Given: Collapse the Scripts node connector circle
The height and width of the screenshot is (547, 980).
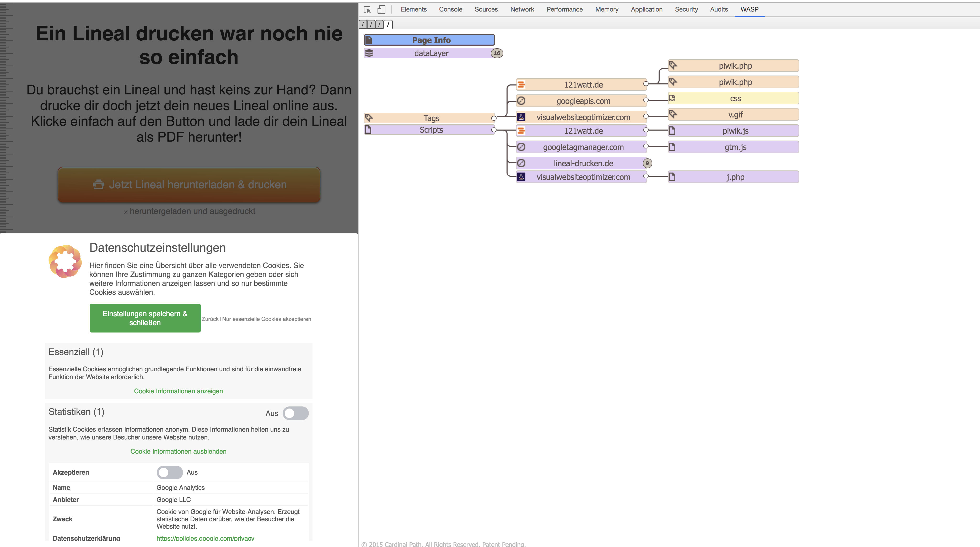Looking at the screenshot, I should [x=494, y=130].
